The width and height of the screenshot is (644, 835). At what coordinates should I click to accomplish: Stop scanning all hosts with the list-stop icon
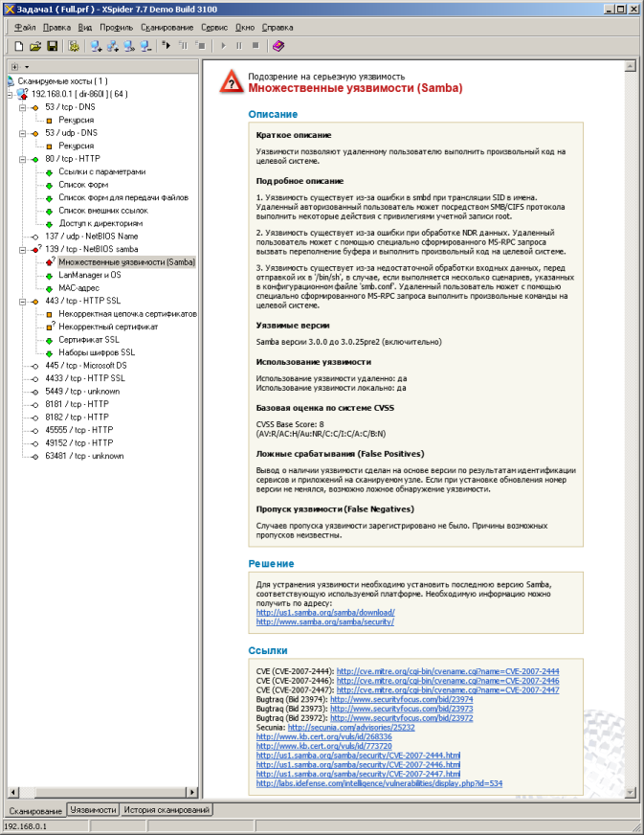coord(201,46)
